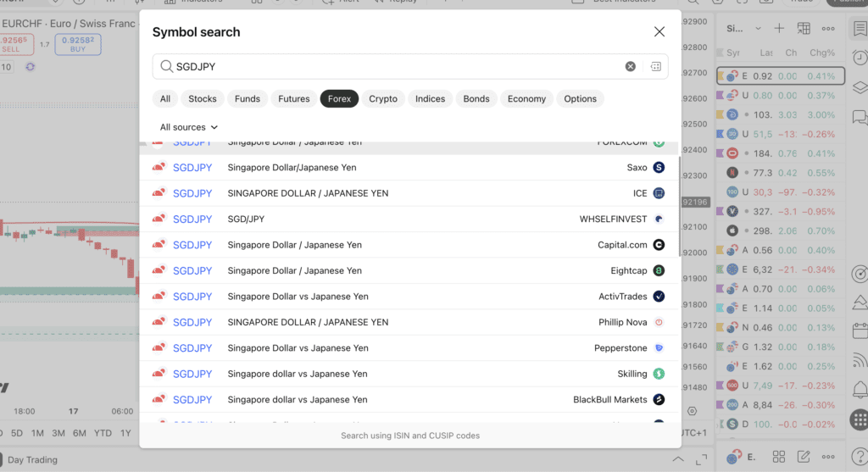Click the Capital.com logo icon
The height and width of the screenshot is (472, 868).
tap(659, 245)
